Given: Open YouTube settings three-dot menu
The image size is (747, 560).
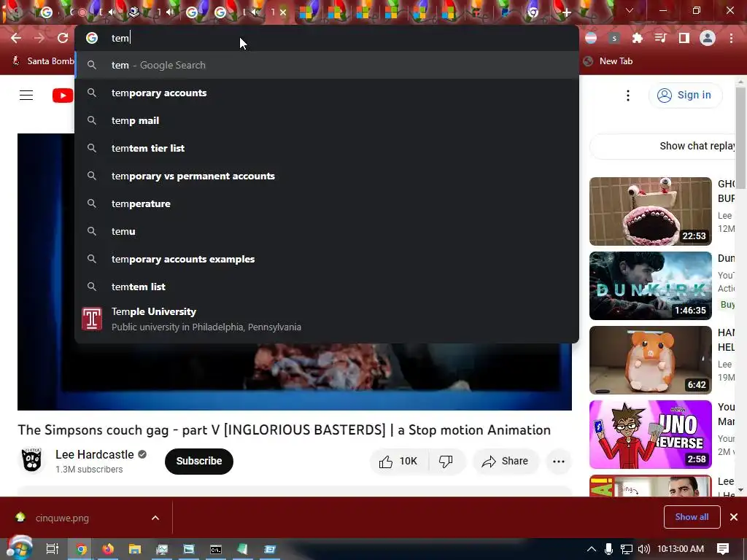Looking at the screenshot, I should tap(628, 96).
